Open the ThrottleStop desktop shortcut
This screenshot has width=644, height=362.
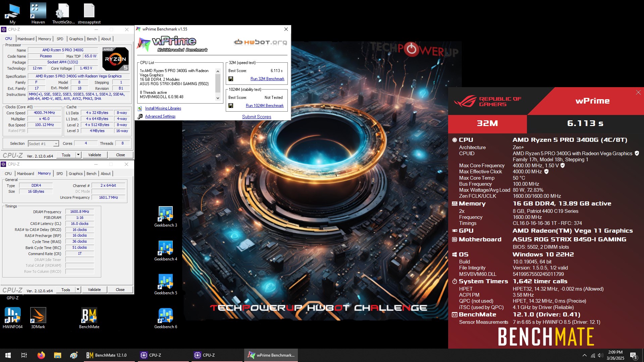click(x=63, y=13)
